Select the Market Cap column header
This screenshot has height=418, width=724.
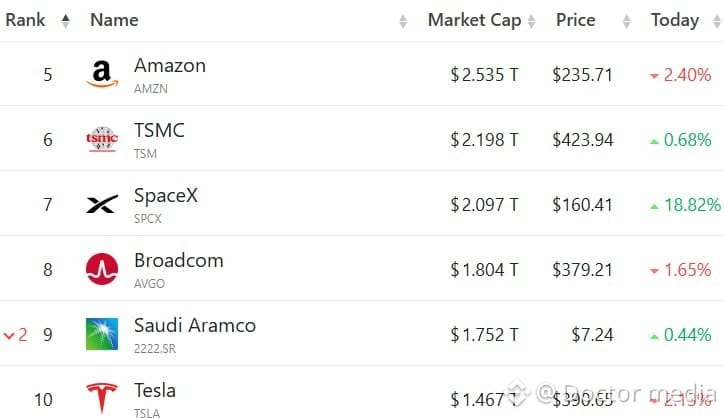pyautogui.click(x=474, y=20)
